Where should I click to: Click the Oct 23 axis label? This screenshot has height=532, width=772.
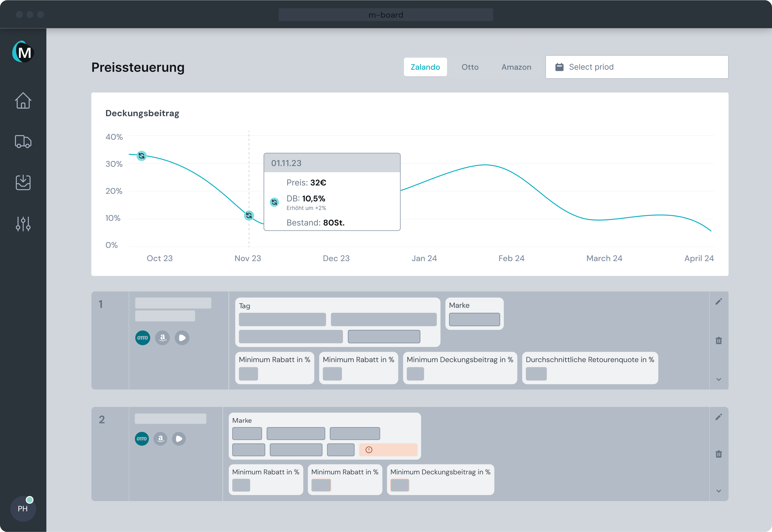(160, 258)
